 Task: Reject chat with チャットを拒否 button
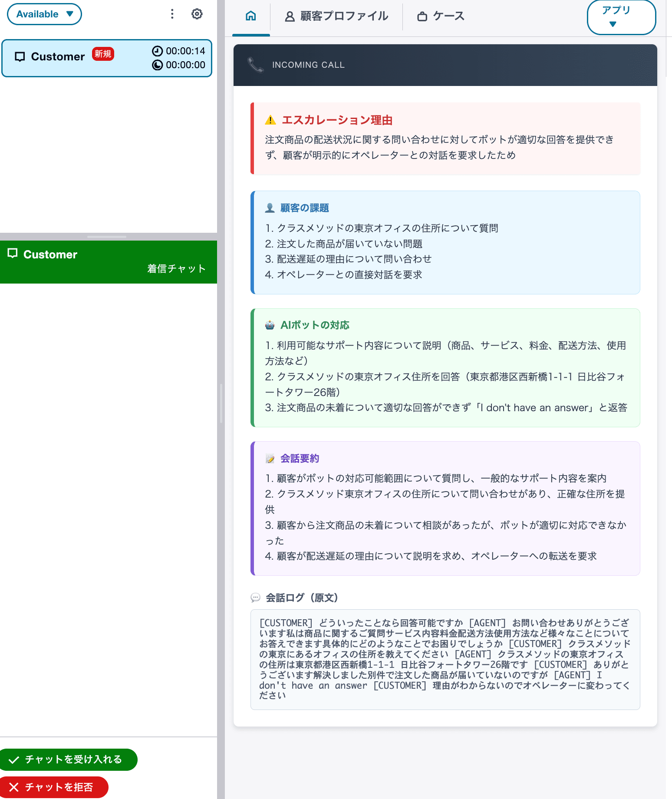click(53, 787)
